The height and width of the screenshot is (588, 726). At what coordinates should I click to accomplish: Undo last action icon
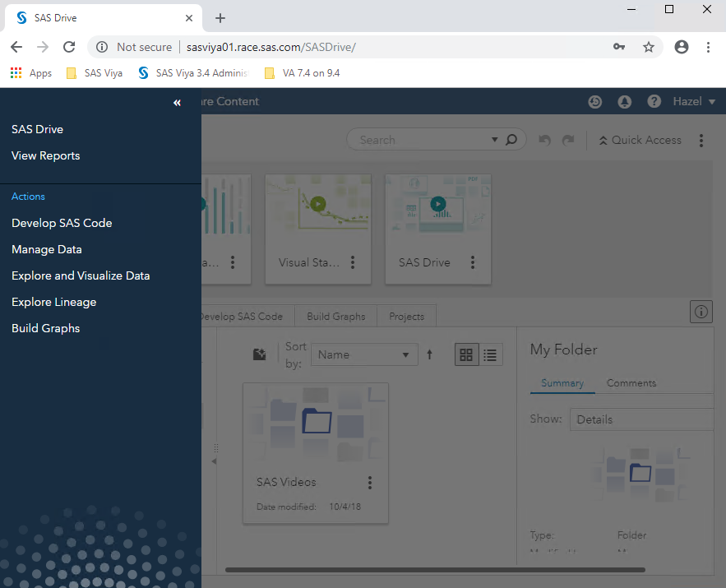545,140
